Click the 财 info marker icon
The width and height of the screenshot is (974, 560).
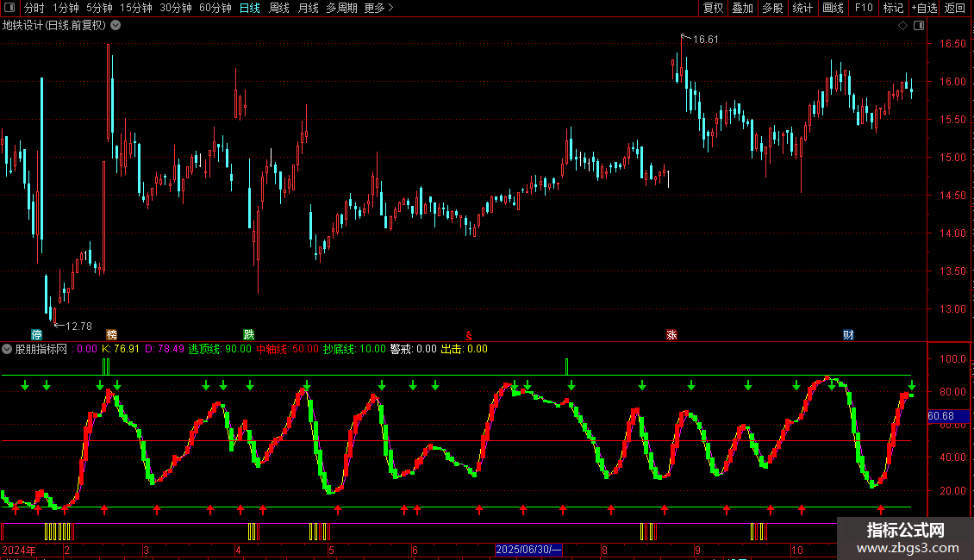coord(848,334)
